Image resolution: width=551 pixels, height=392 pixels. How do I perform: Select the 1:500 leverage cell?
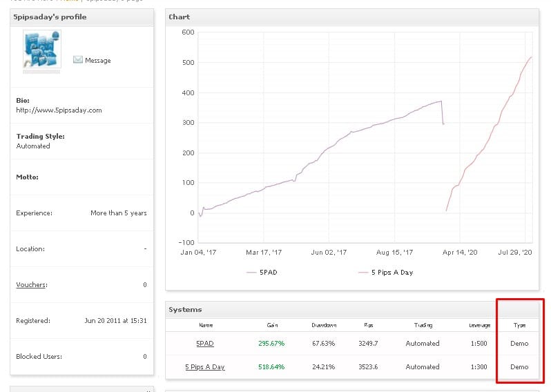point(479,343)
